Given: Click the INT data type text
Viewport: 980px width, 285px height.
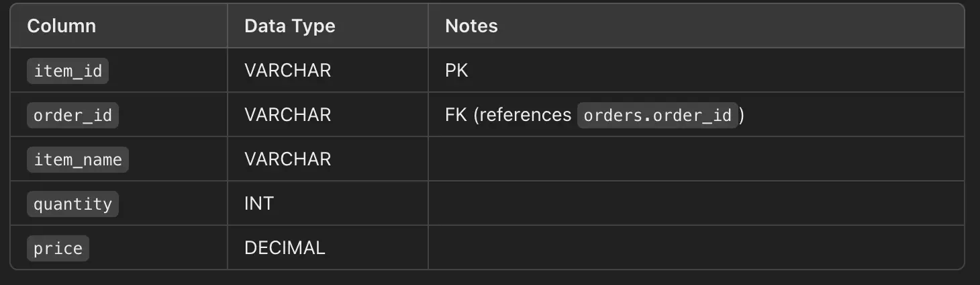Looking at the screenshot, I should pyautogui.click(x=258, y=204).
